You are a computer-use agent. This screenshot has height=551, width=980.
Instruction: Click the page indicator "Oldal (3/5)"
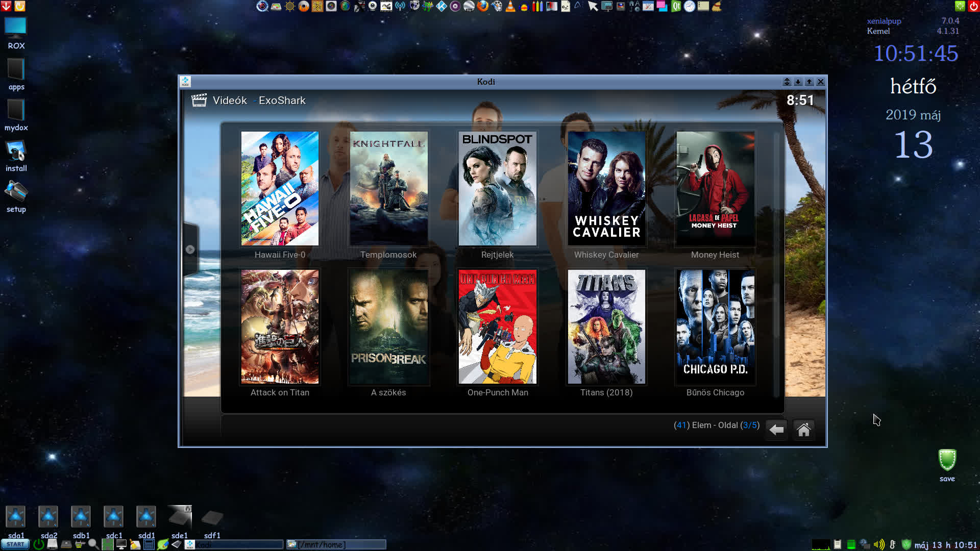pyautogui.click(x=739, y=425)
